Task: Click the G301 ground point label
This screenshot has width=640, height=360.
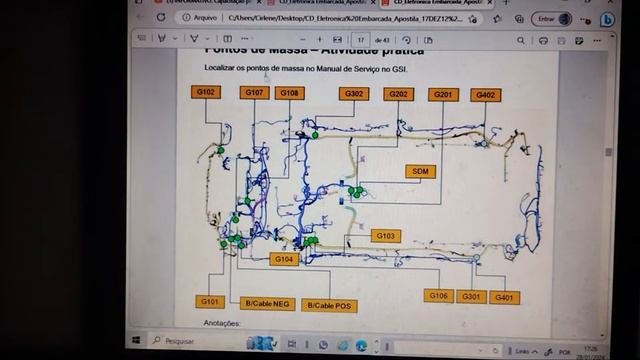Action: pyautogui.click(x=471, y=297)
